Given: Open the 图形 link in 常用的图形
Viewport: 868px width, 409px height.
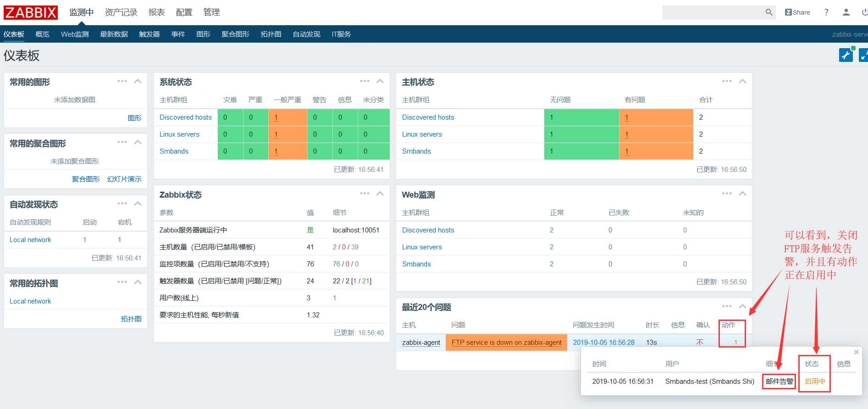Looking at the screenshot, I should click(134, 118).
